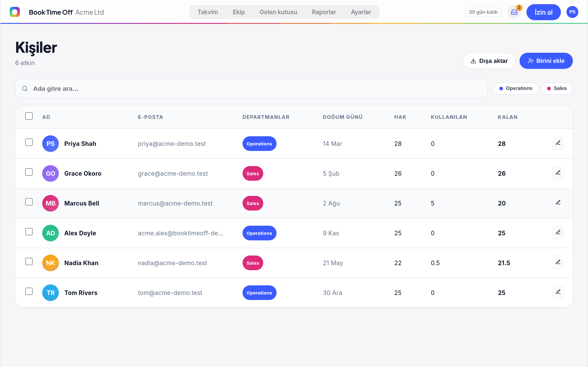Viewport: 588px width, 367px height.
Task: Select the Marcus Bell row checkbox
Action: coord(29,202)
